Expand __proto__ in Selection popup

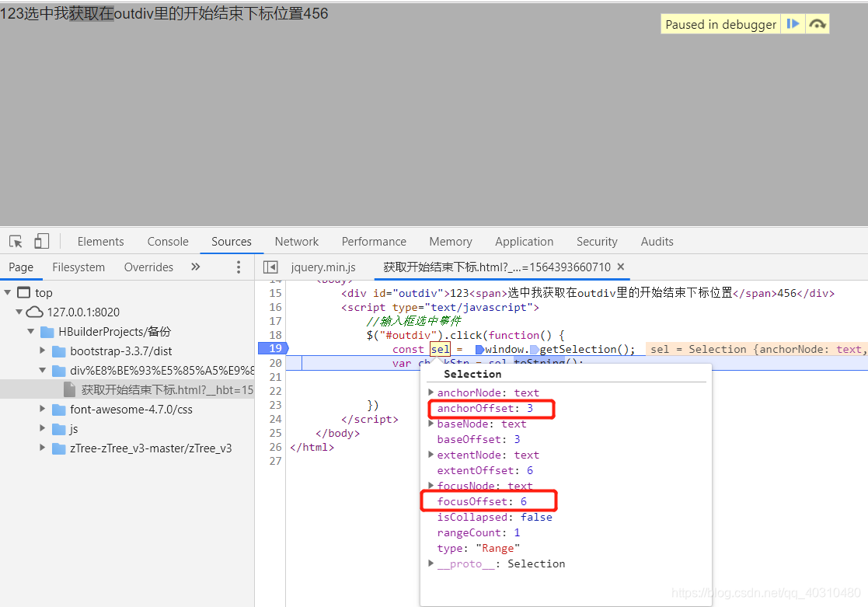[431, 563]
